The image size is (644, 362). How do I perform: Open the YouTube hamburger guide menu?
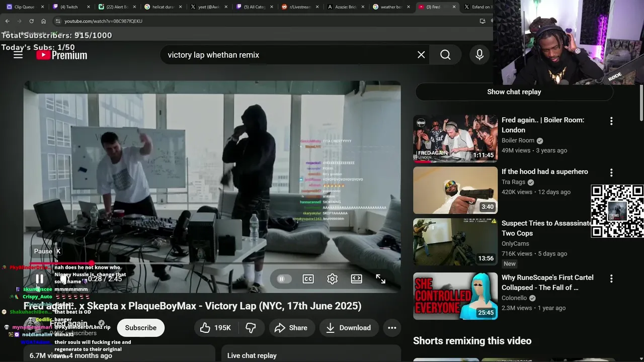18,55
